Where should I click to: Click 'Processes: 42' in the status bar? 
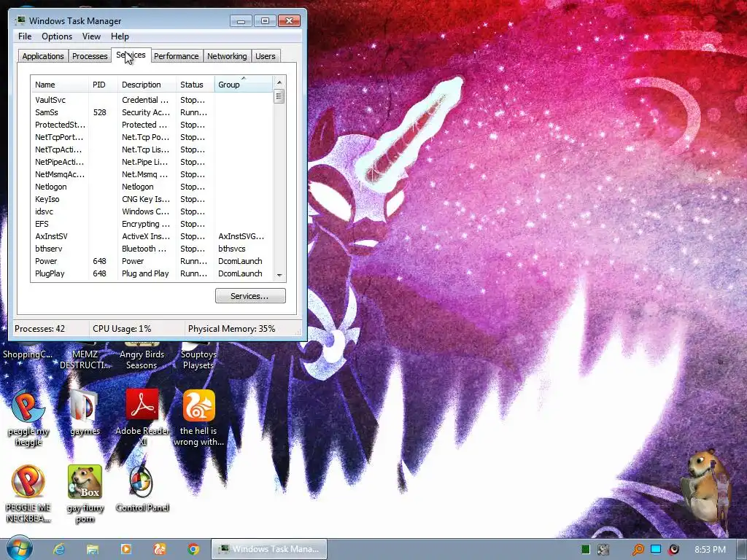point(39,329)
